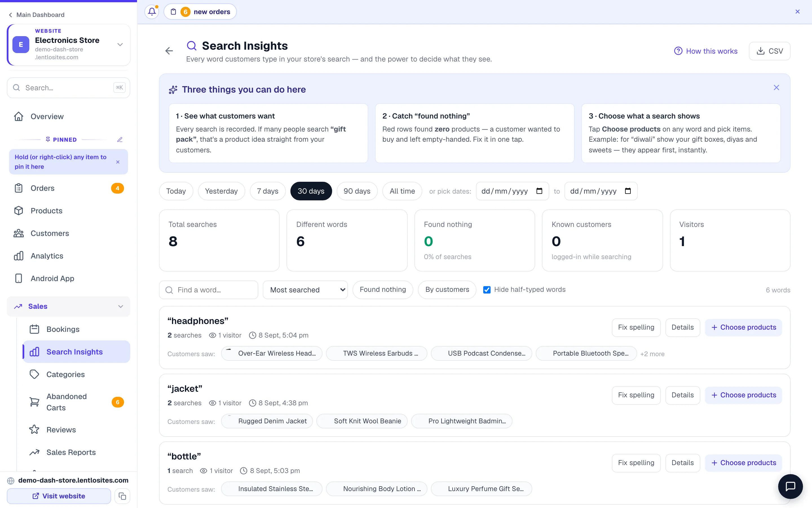Open the notifications bell
Viewport: 812px width, 508px height.
[x=152, y=12]
